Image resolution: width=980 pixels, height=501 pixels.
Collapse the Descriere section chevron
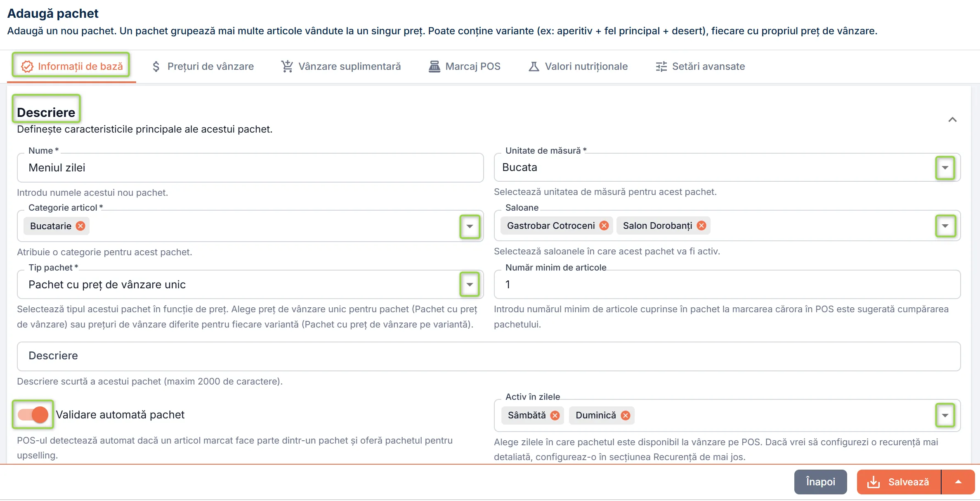coord(952,120)
